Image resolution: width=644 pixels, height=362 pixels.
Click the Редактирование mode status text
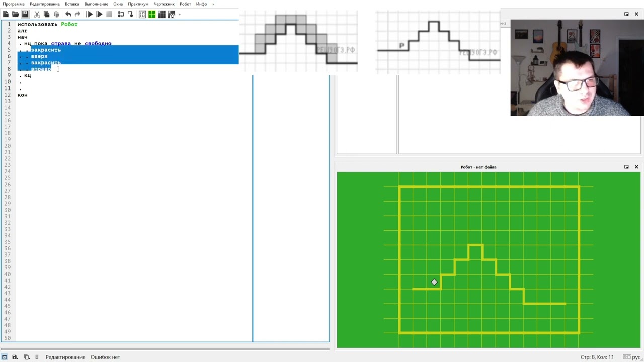[65, 357]
